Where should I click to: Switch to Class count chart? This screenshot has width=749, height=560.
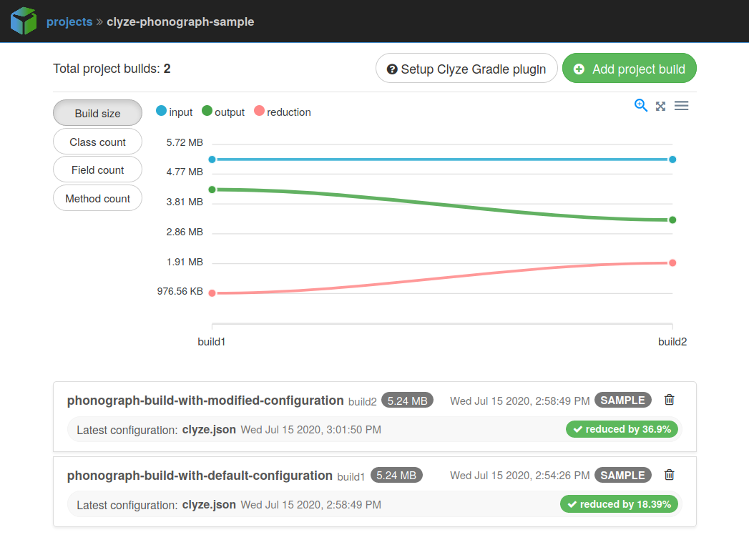[97, 142]
